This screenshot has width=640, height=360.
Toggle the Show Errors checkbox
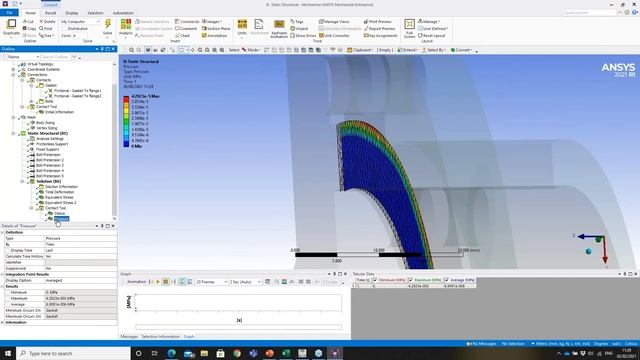pyautogui.click(x=293, y=36)
